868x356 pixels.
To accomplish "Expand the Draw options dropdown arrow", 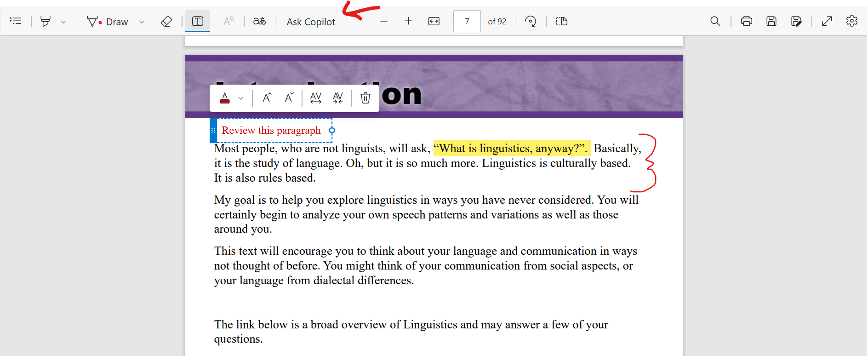I will (142, 22).
